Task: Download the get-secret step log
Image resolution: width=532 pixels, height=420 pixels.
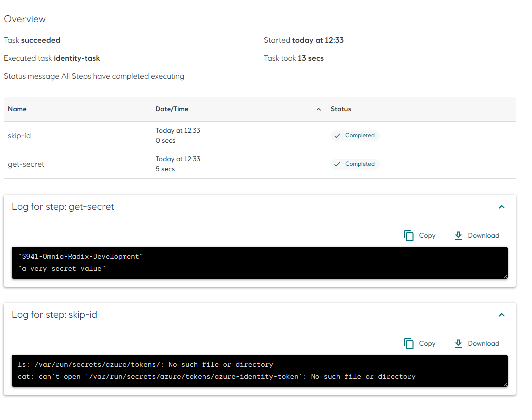Action: (476, 235)
